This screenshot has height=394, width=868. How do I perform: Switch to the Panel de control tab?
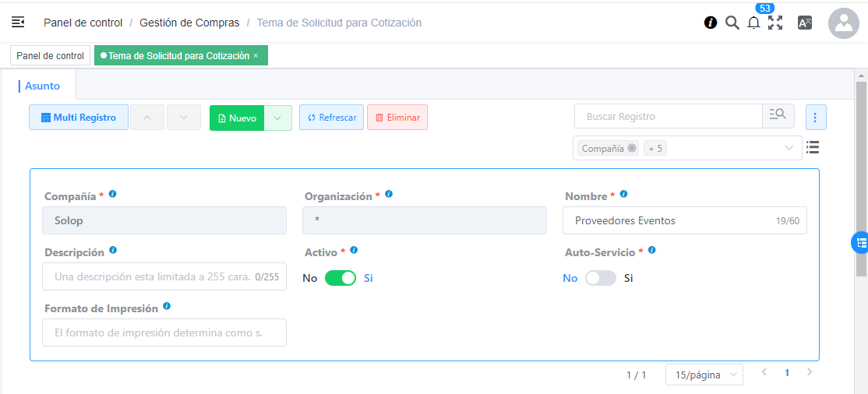point(50,56)
